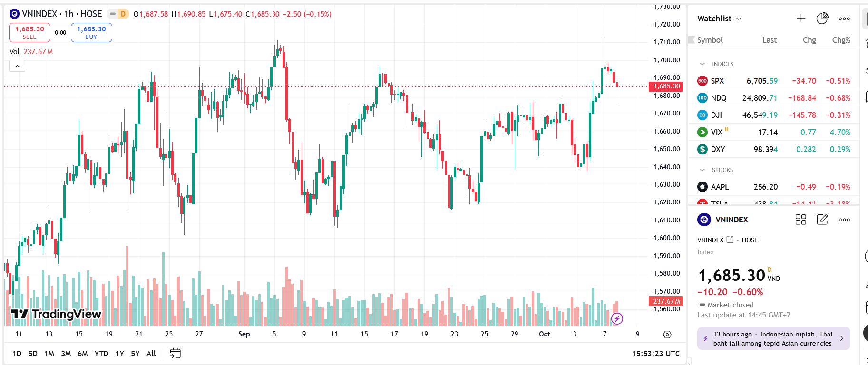
Task: Collapse the STOCKS watchlist section
Action: (702, 170)
